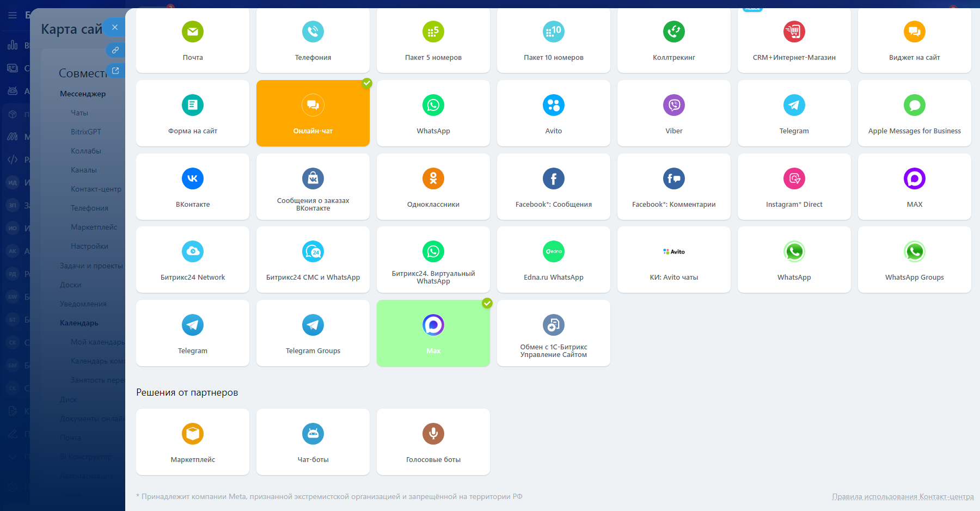Viewport: 980px width, 511px height.
Task: Connect the ВКонтакте channel icon
Action: (x=193, y=178)
